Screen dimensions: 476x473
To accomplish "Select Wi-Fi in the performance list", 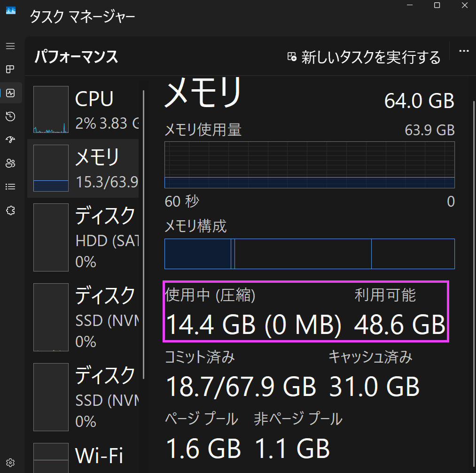I will pos(85,456).
